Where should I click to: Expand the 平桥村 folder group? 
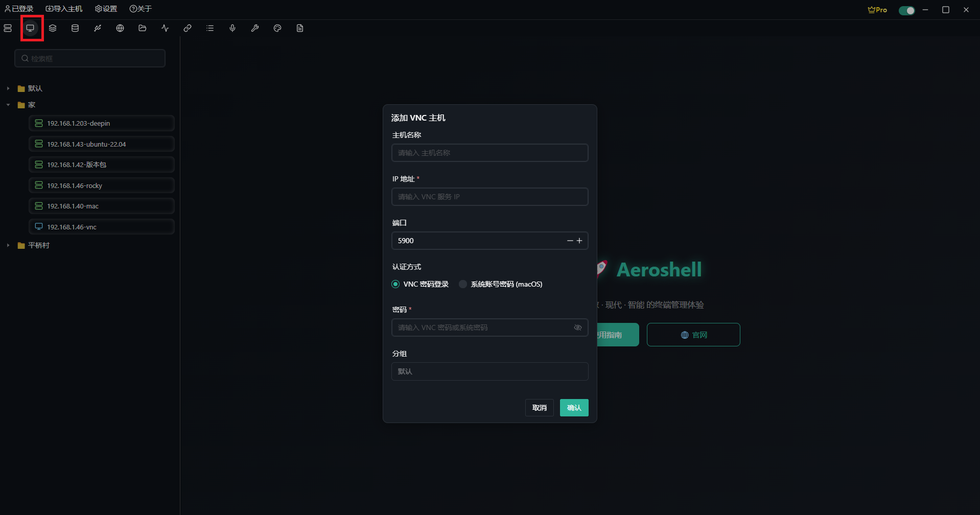(8, 245)
